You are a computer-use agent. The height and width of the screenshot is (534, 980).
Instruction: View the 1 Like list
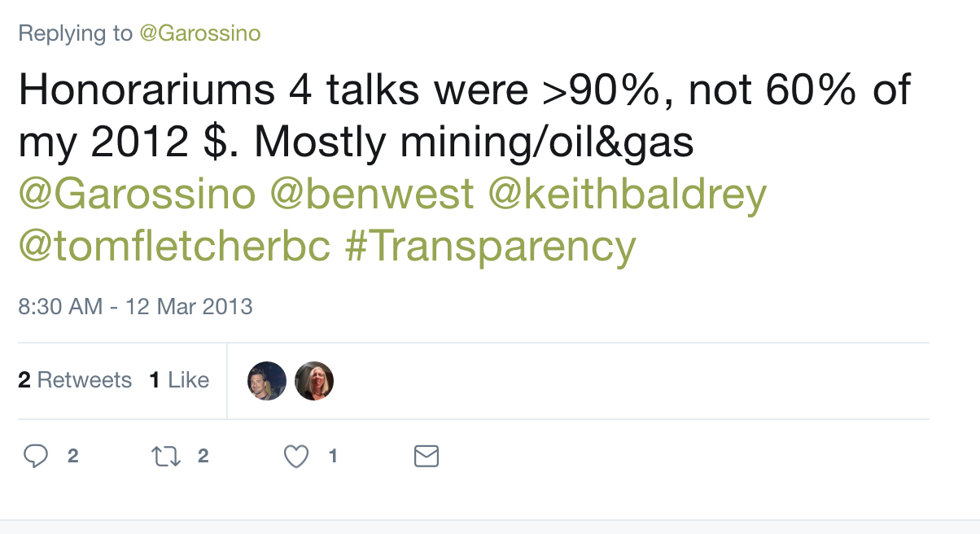pos(179,380)
